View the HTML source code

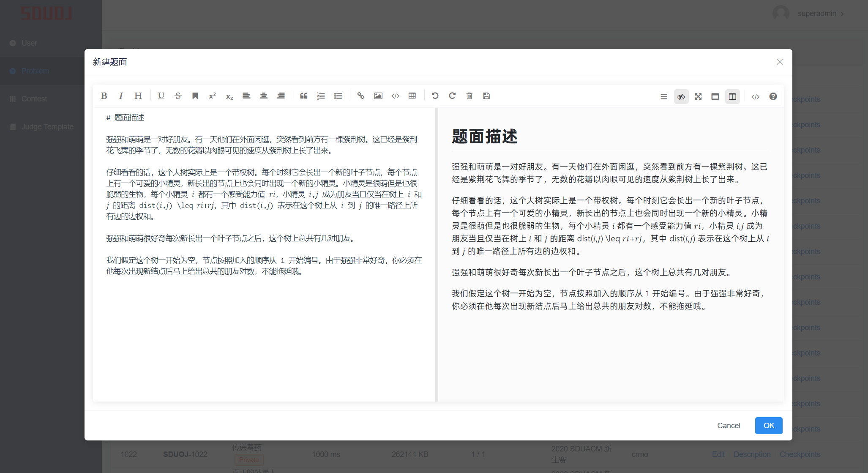[756, 97]
